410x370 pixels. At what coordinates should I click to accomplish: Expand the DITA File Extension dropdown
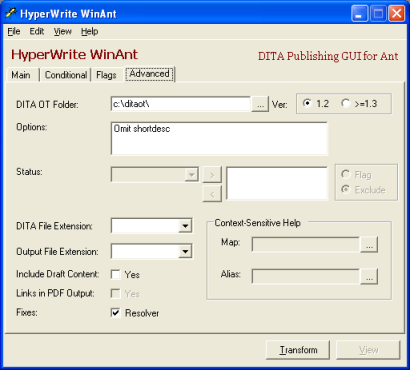[x=185, y=226]
